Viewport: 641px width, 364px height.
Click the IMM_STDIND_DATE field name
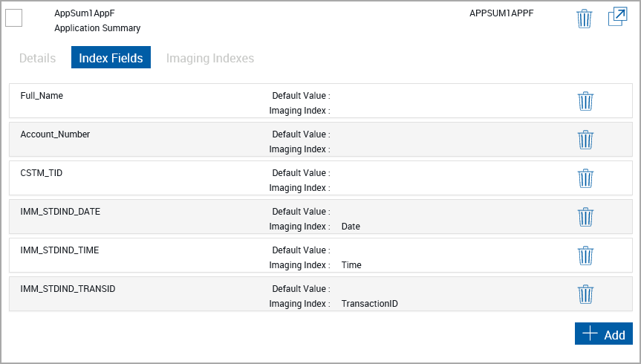(60, 212)
